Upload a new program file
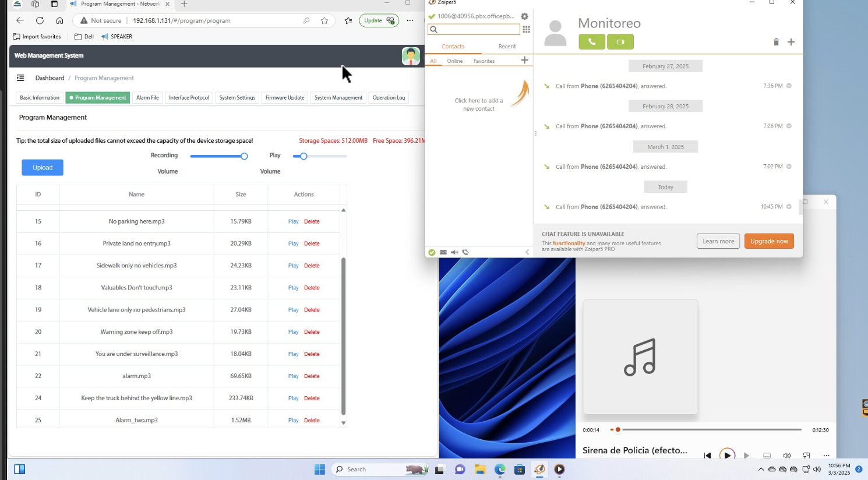 pyautogui.click(x=43, y=168)
